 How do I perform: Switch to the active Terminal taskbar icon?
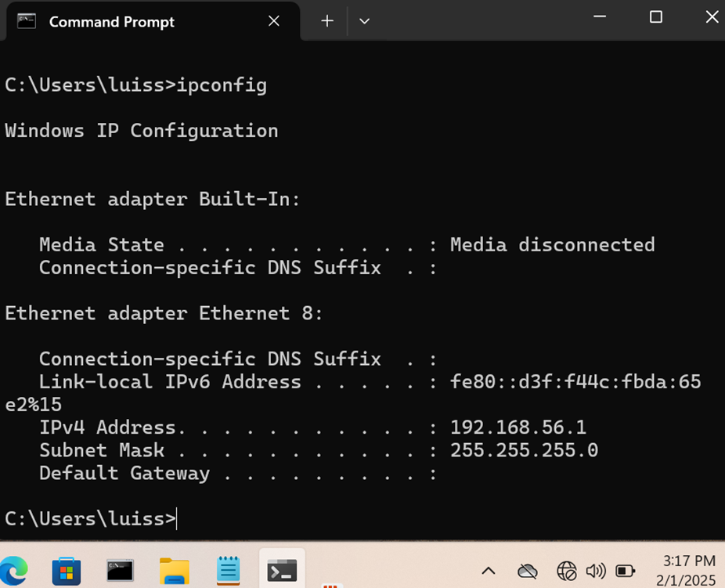pyautogui.click(x=282, y=571)
